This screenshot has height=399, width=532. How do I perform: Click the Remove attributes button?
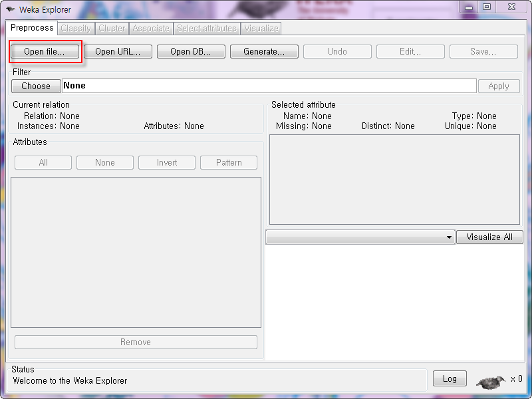(x=136, y=342)
